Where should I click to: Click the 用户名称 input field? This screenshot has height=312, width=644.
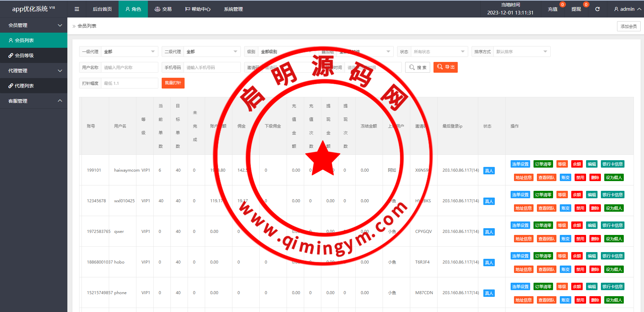(129, 67)
